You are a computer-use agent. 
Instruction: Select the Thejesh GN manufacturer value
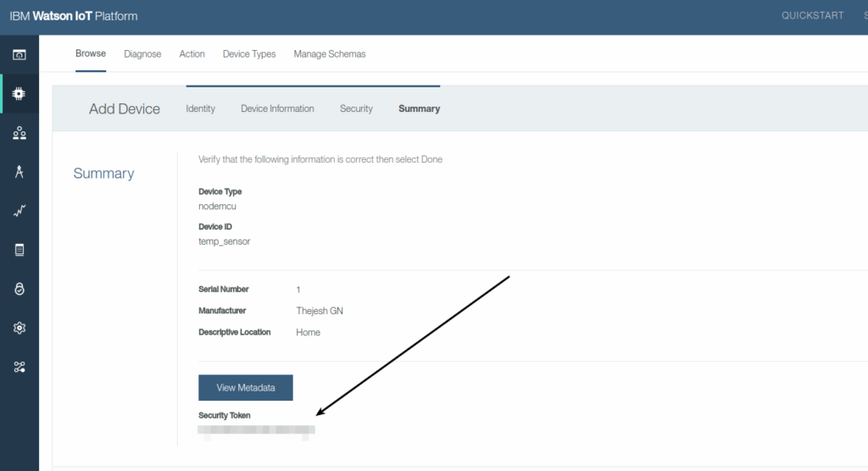[320, 311]
